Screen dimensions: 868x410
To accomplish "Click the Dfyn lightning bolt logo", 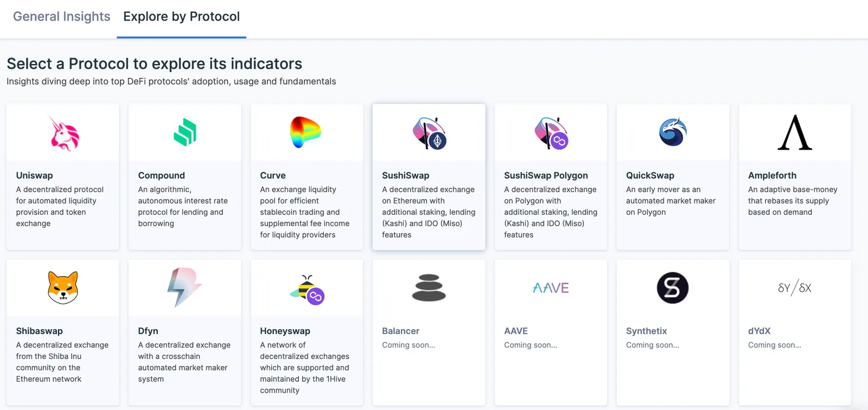I will (x=184, y=287).
